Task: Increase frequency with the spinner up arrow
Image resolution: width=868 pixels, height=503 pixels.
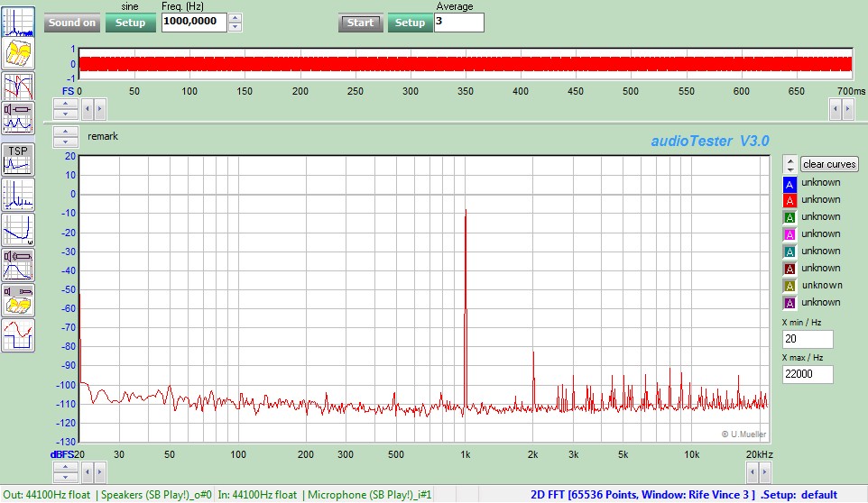Action: pos(235,18)
